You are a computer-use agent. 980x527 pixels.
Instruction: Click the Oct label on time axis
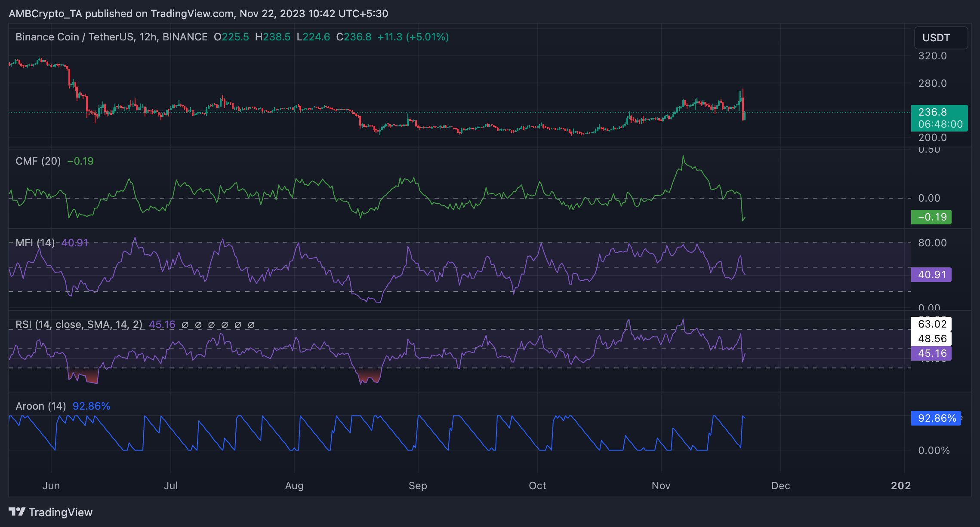(537, 486)
